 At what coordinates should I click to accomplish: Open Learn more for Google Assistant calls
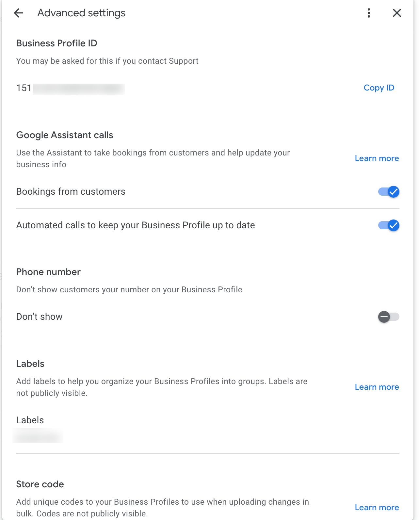pos(377,158)
